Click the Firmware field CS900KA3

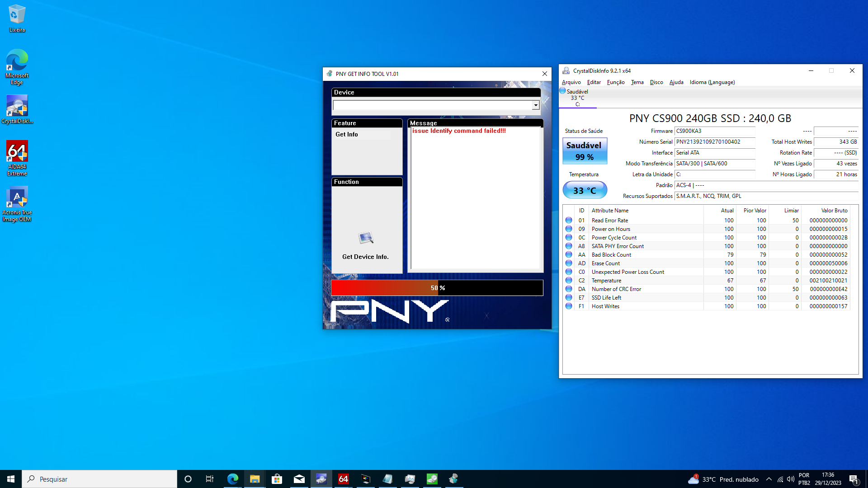(715, 131)
